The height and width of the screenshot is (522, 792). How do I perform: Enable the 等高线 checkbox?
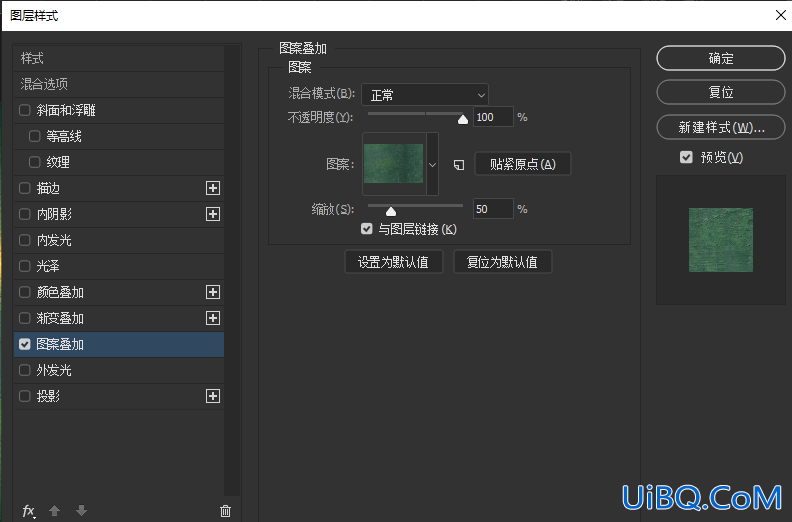click(x=34, y=136)
